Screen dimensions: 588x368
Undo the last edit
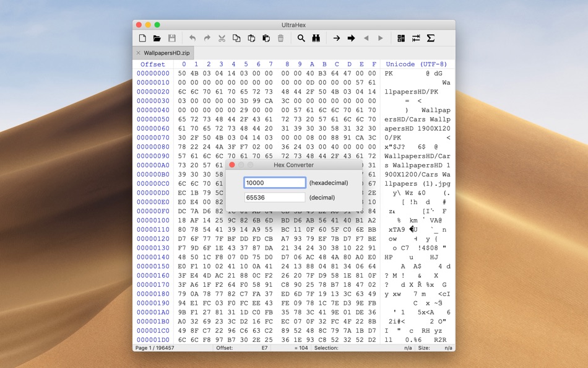tap(192, 38)
